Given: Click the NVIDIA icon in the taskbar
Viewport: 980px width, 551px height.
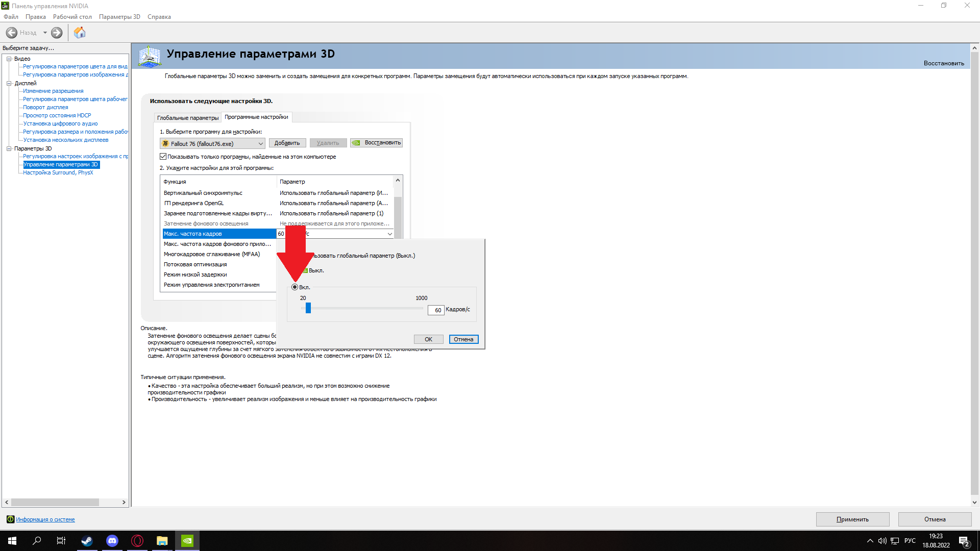Looking at the screenshot, I should click(187, 541).
